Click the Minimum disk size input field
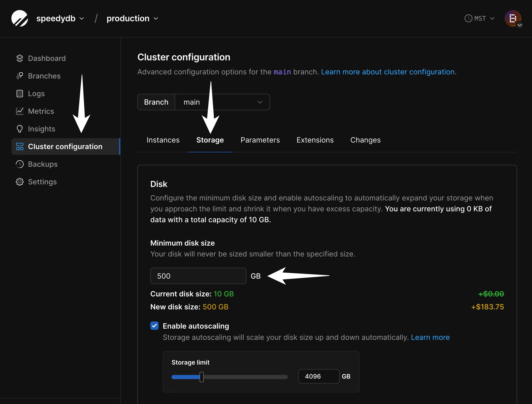Image resolution: width=532 pixels, height=404 pixels. pos(198,276)
